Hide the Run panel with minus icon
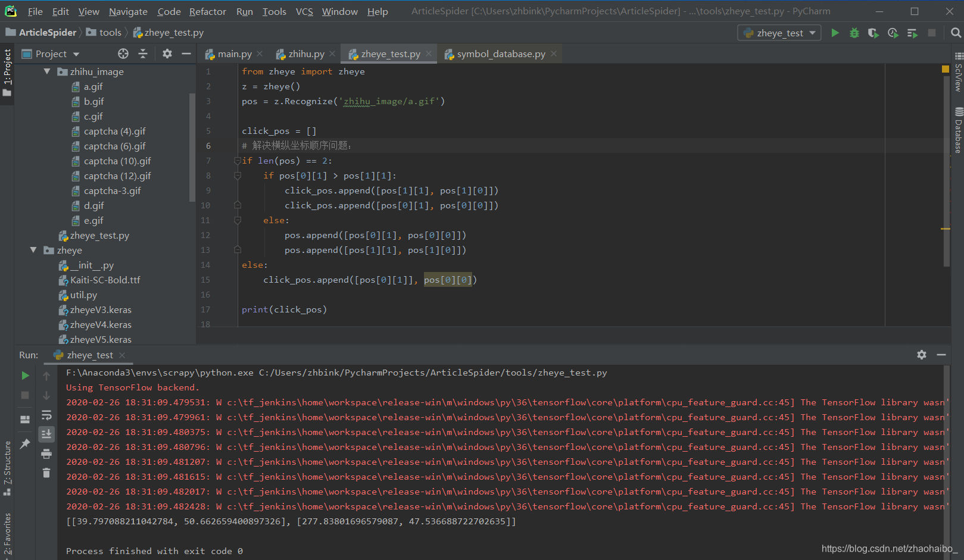This screenshot has height=560, width=964. tap(941, 355)
